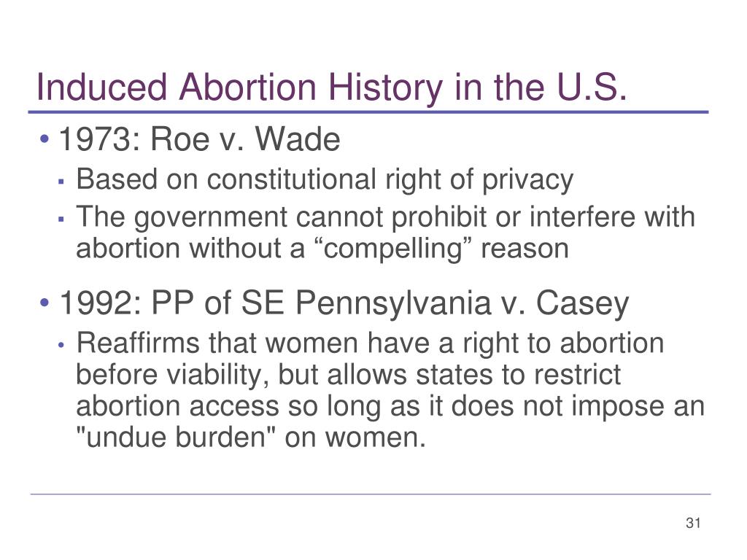Click the horizontal rule under the title
The height and width of the screenshot is (560, 747).
[368, 112]
